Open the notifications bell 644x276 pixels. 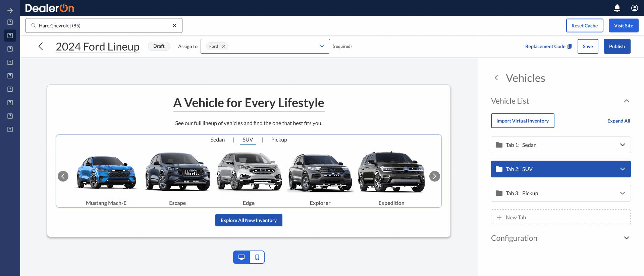617,8
